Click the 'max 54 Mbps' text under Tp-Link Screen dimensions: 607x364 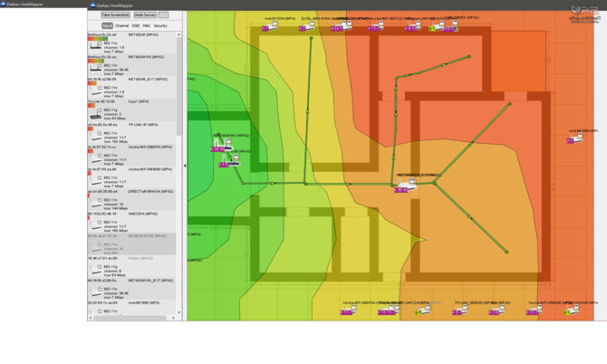(x=114, y=119)
